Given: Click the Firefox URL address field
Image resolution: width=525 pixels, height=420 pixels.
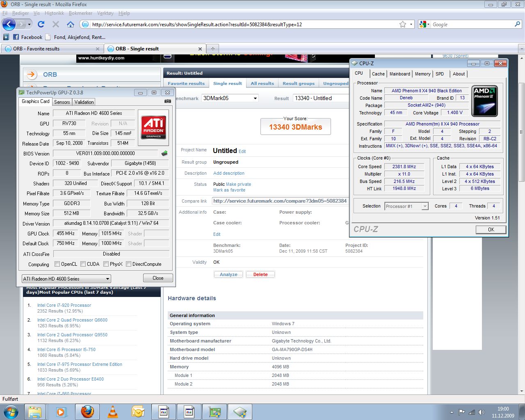Looking at the screenshot, I should pyautogui.click(x=244, y=24).
